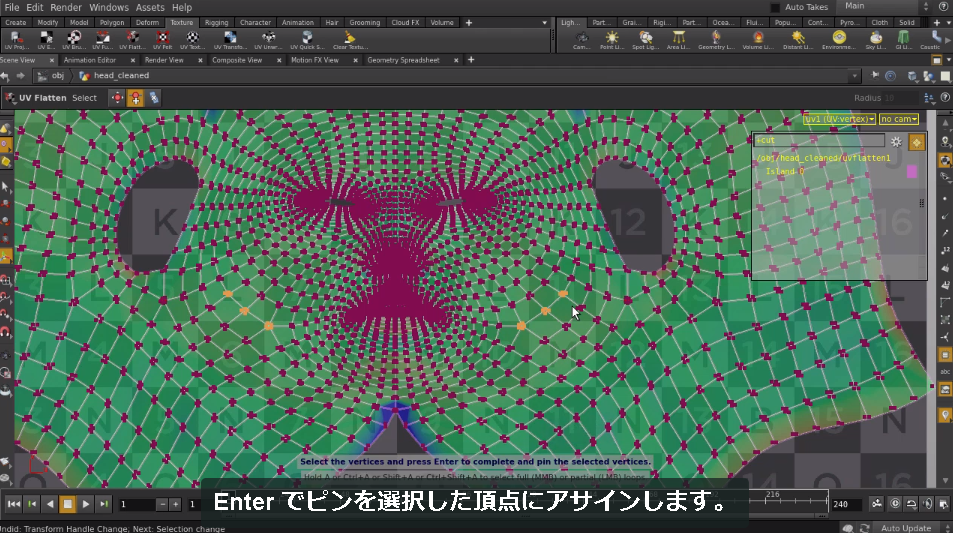Step forward one frame
The height and width of the screenshot is (533, 953).
104,504
